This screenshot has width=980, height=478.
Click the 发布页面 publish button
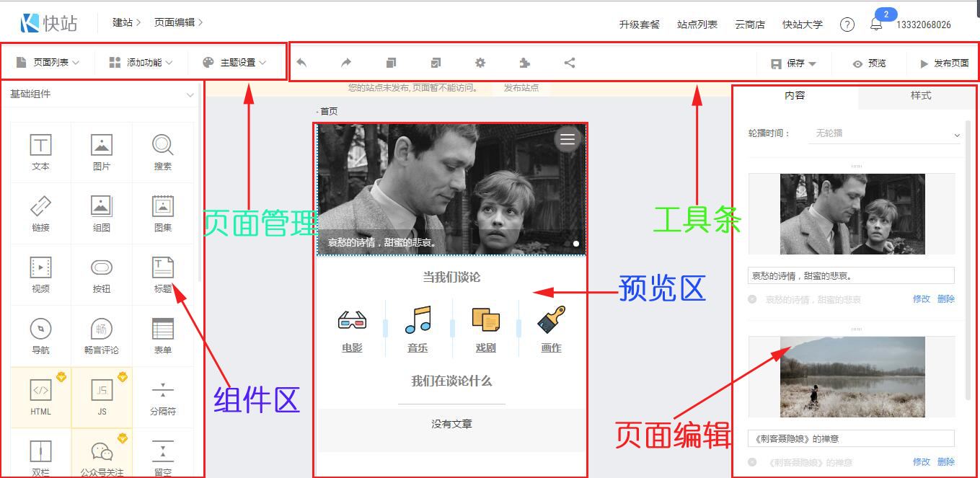[944, 63]
